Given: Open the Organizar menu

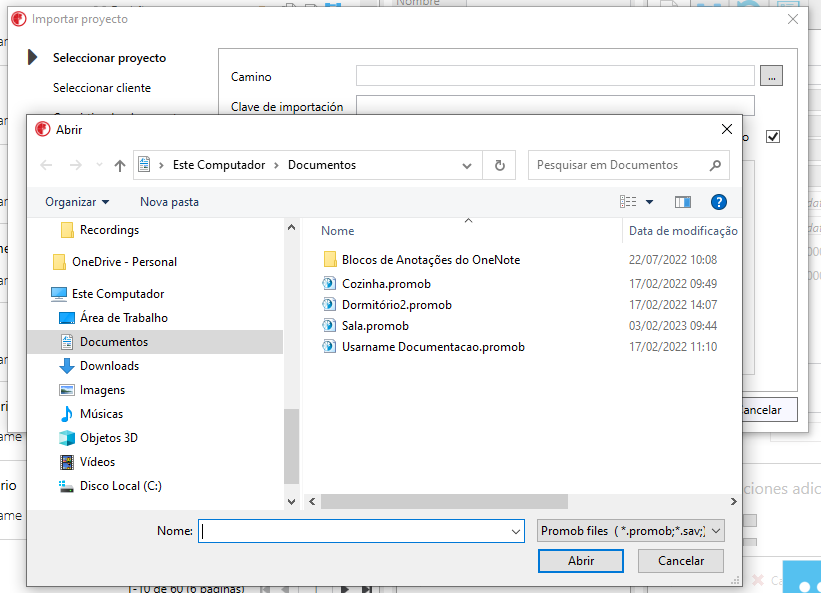Looking at the screenshot, I should 77,202.
